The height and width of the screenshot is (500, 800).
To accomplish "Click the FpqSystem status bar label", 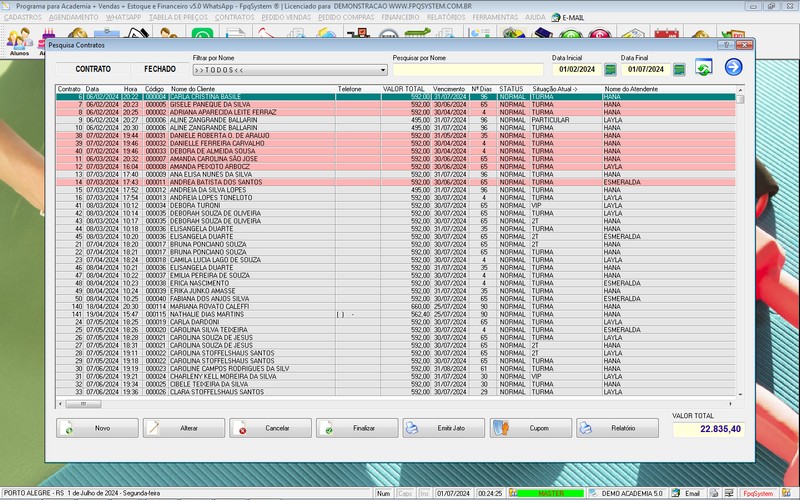I will click(758, 493).
